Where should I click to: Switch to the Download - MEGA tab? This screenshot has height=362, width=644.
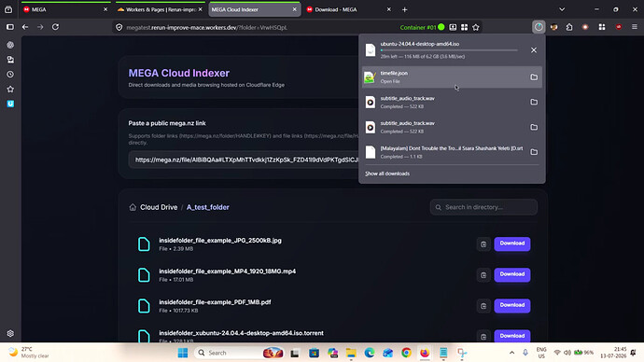click(x=348, y=9)
